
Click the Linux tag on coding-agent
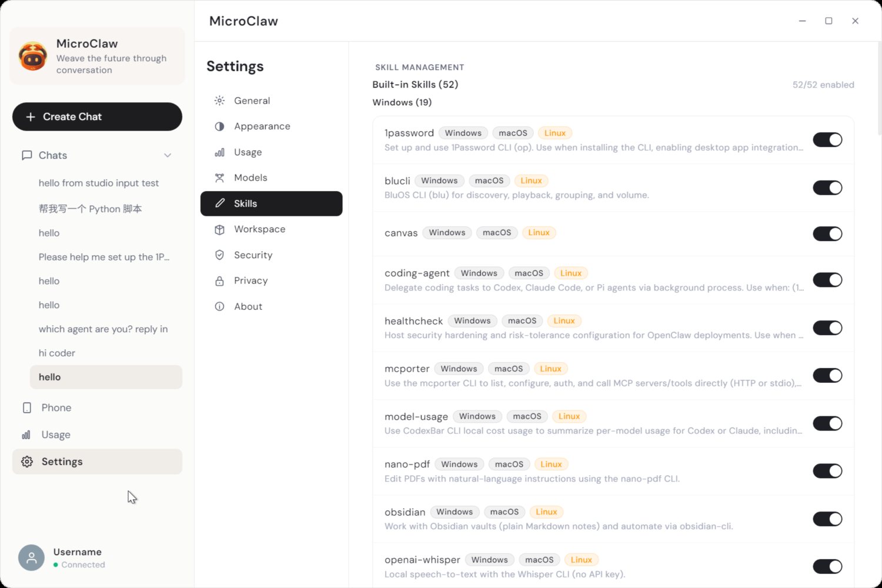(x=571, y=273)
